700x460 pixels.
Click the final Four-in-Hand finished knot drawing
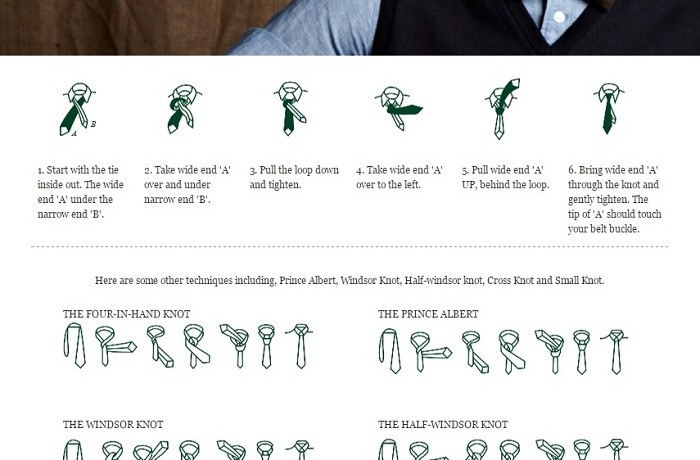pyautogui.click(x=300, y=346)
